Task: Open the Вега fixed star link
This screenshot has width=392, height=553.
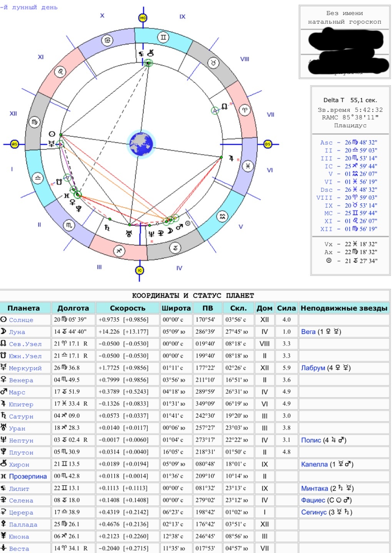Action: (308, 332)
